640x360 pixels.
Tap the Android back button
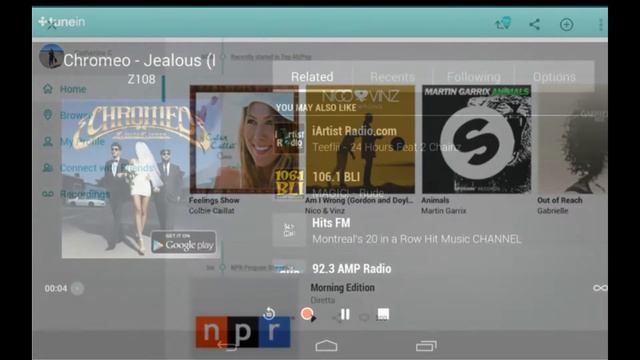[x=227, y=346]
